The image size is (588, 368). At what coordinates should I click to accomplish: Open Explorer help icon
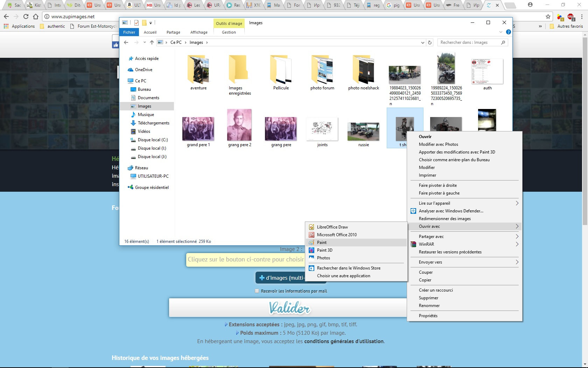pos(509,32)
